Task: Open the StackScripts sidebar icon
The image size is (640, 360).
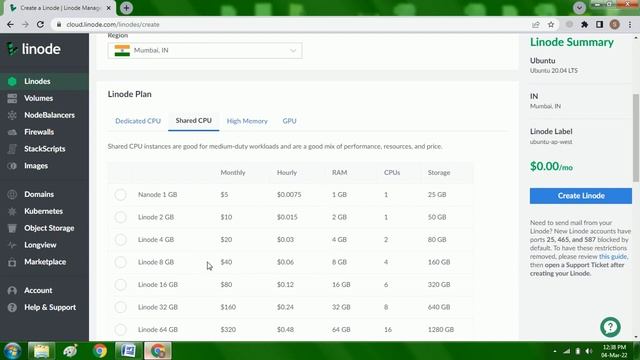Action: [x=12, y=149]
